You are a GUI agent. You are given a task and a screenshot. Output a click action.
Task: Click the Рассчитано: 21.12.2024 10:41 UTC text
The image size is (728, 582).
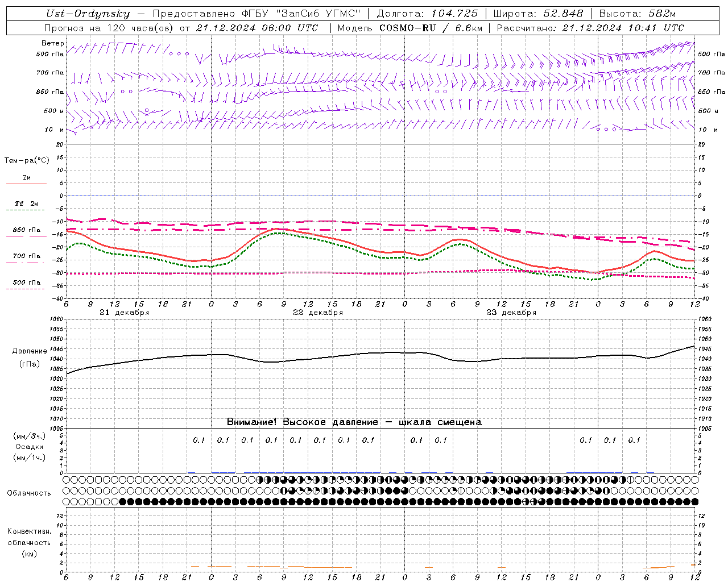(x=590, y=28)
